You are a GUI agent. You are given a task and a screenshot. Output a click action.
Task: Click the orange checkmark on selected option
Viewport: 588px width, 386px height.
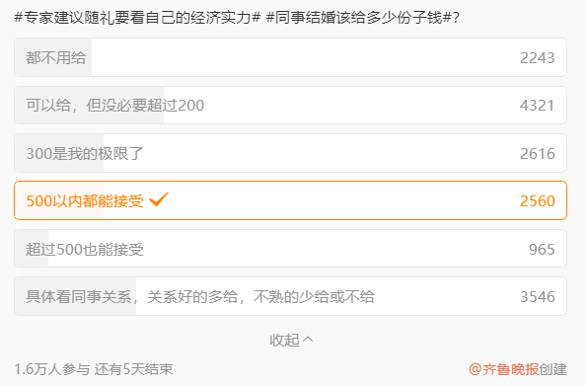(x=159, y=199)
